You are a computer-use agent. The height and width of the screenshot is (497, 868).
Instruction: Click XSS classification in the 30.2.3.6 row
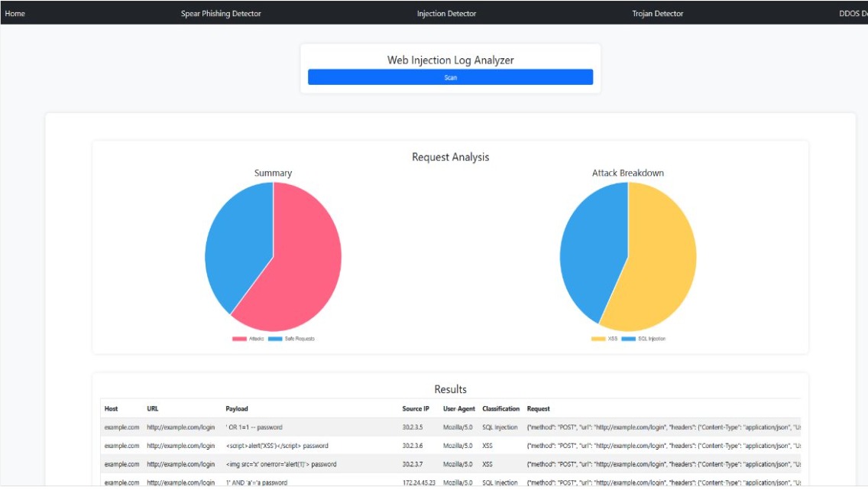pos(487,446)
